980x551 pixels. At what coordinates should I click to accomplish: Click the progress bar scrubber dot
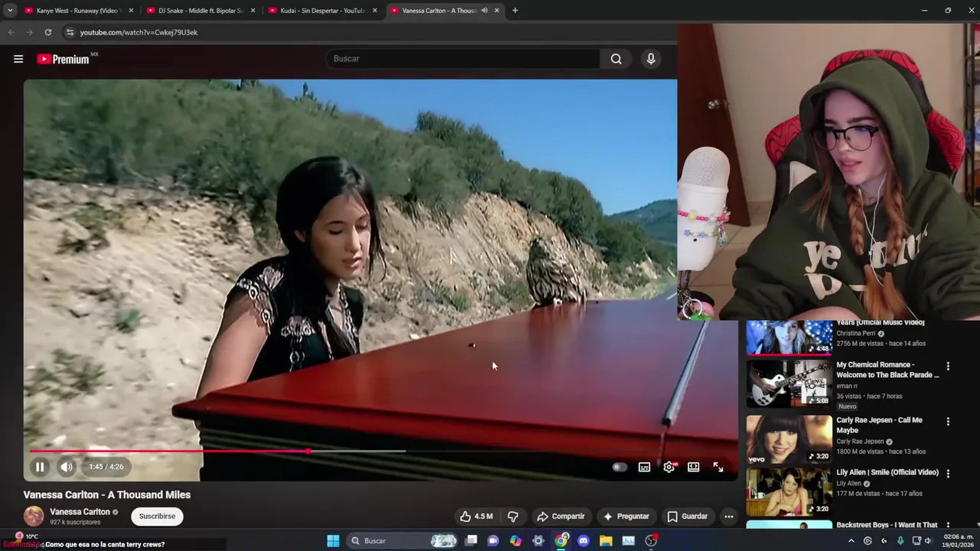coord(308,451)
